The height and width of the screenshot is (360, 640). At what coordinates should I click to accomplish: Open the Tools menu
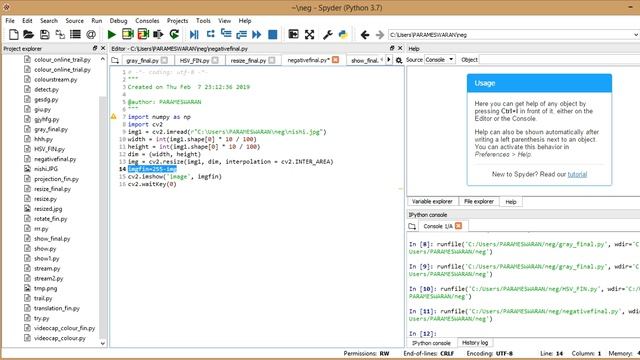click(203, 20)
